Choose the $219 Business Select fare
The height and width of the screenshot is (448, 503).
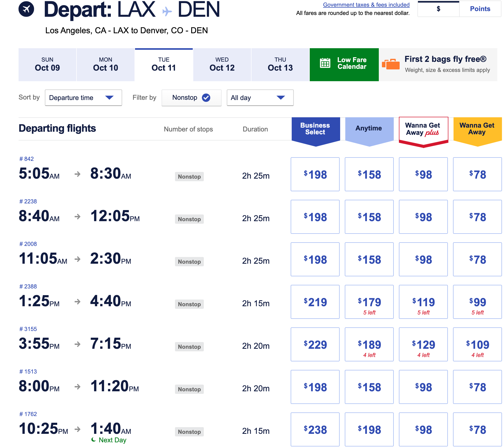pos(315,302)
